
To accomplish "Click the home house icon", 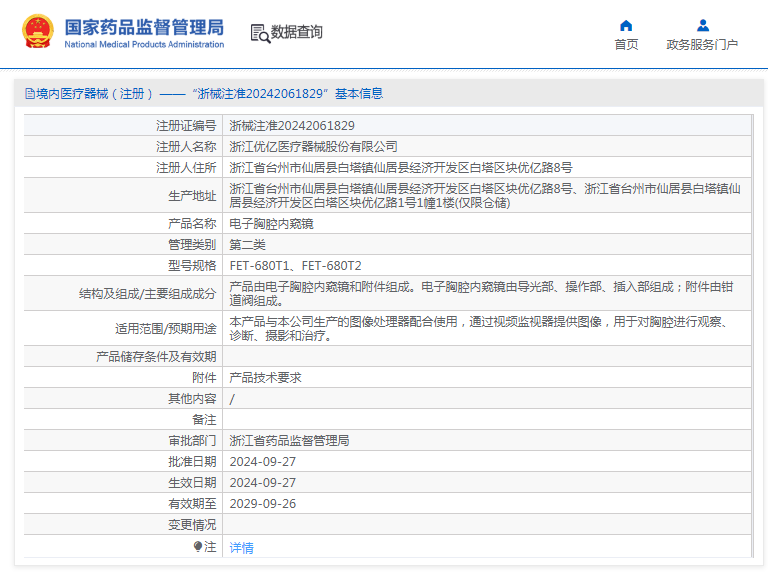I will click(626, 26).
